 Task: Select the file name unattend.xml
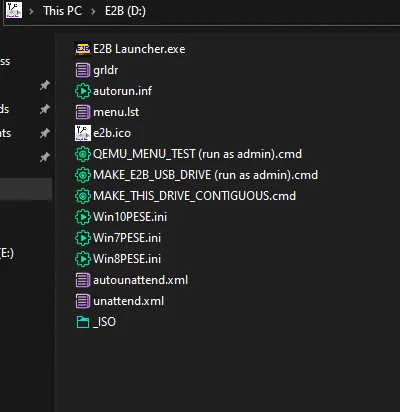128,301
